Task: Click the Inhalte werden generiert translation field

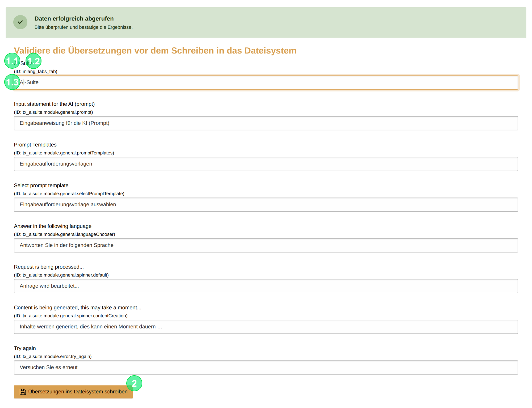Action: 266,327
